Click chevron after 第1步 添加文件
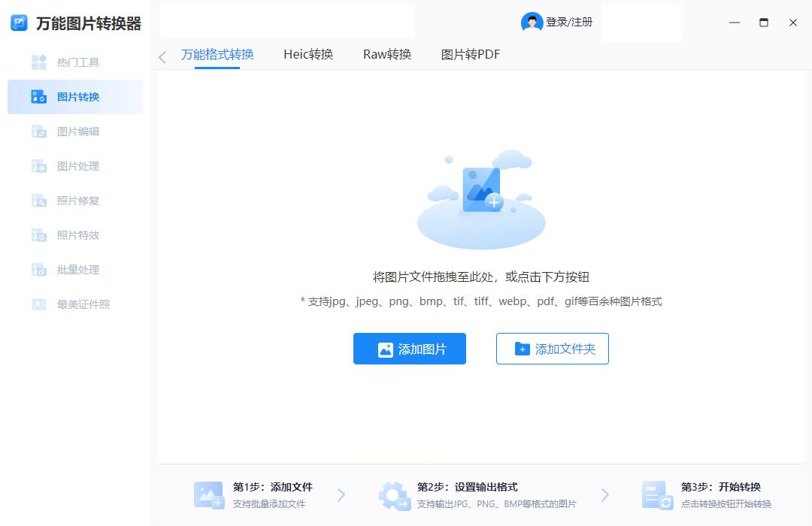The height and width of the screenshot is (526, 812). [x=341, y=495]
